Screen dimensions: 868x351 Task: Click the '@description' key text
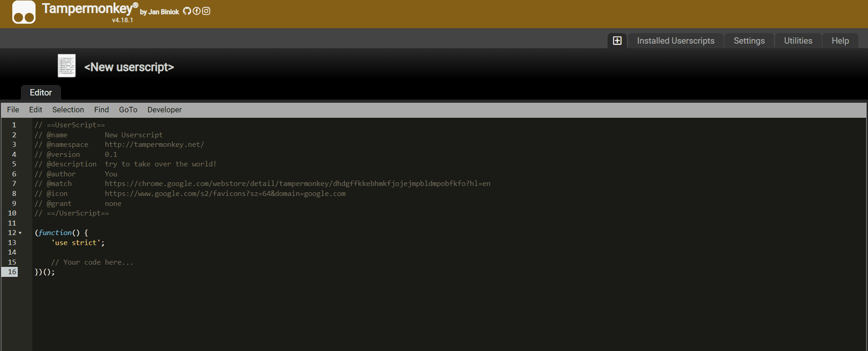point(71,164)
